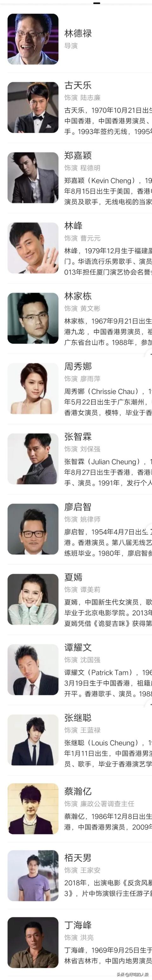
Task: Select 栢天男's name heading
Action: [78, 858]
